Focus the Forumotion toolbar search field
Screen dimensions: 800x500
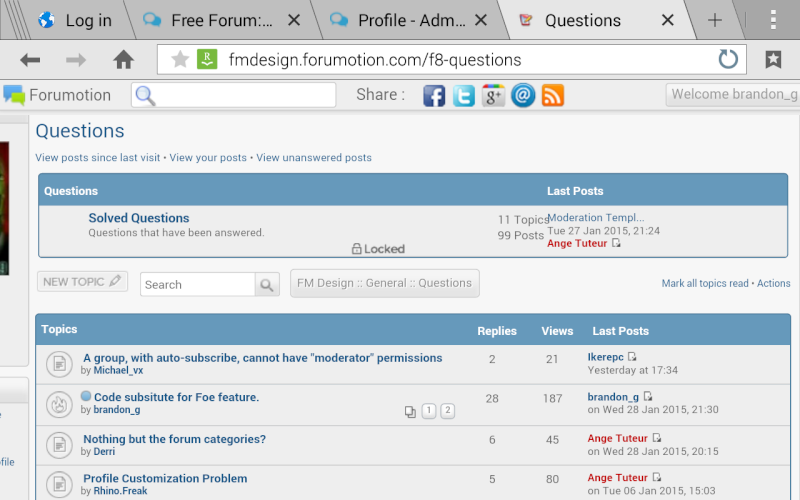coord(234,95)
